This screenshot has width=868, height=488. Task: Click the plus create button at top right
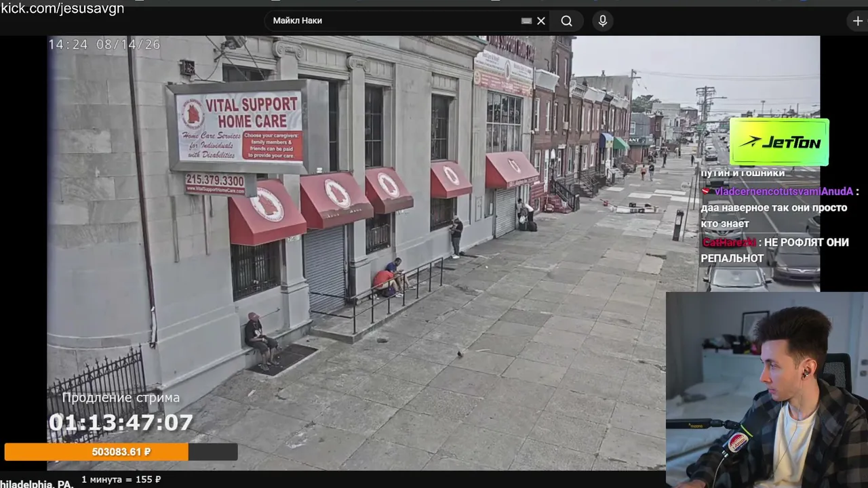point(858,21)
